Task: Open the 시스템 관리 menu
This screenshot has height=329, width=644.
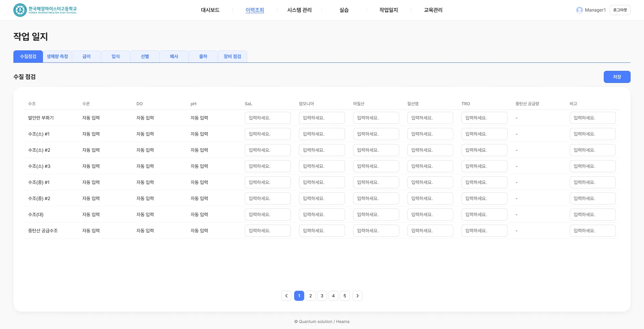Action: click(300, 10)
